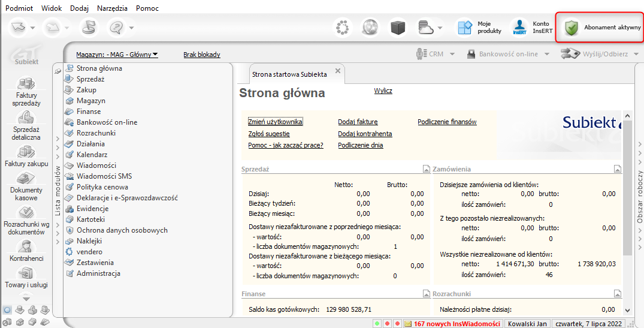Open the Magazyn MAG Główny dropdown
Screen dimensions: 644x328
[x=116, y=55]
